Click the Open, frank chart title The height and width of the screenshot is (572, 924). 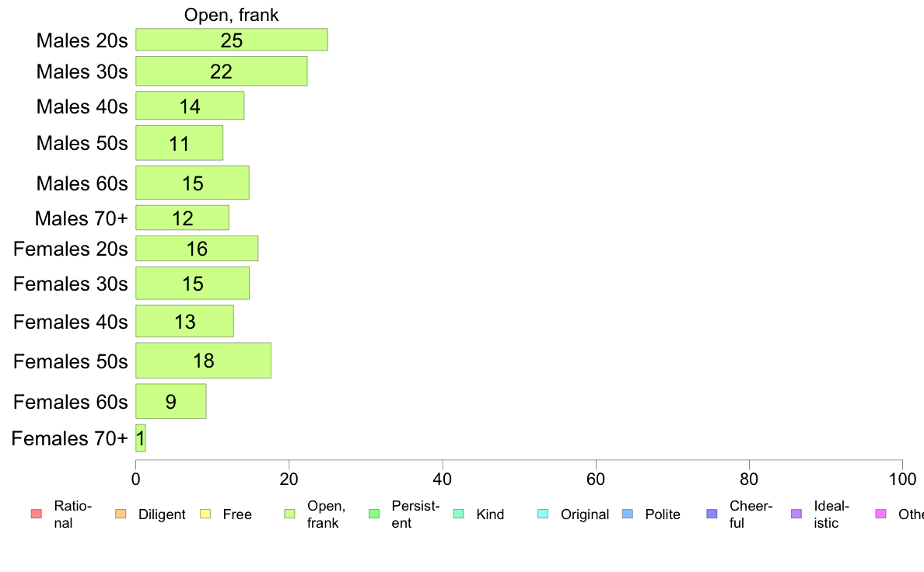pos(231,15)
